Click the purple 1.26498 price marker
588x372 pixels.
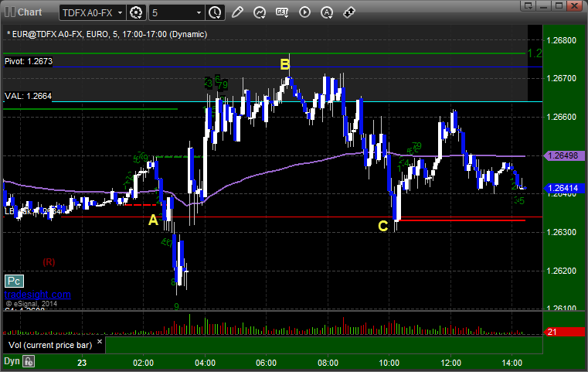tap(563, 155)
